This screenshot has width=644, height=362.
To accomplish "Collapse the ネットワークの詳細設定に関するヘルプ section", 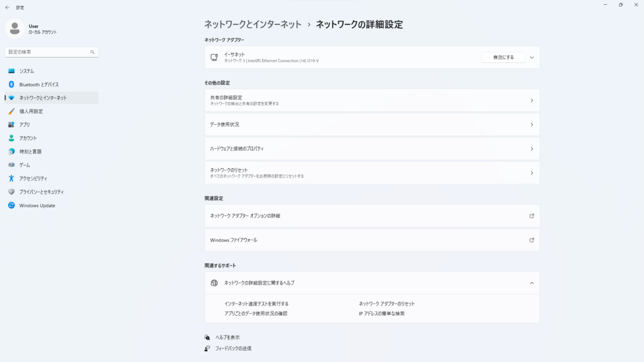I will click(x=532, y=283).
